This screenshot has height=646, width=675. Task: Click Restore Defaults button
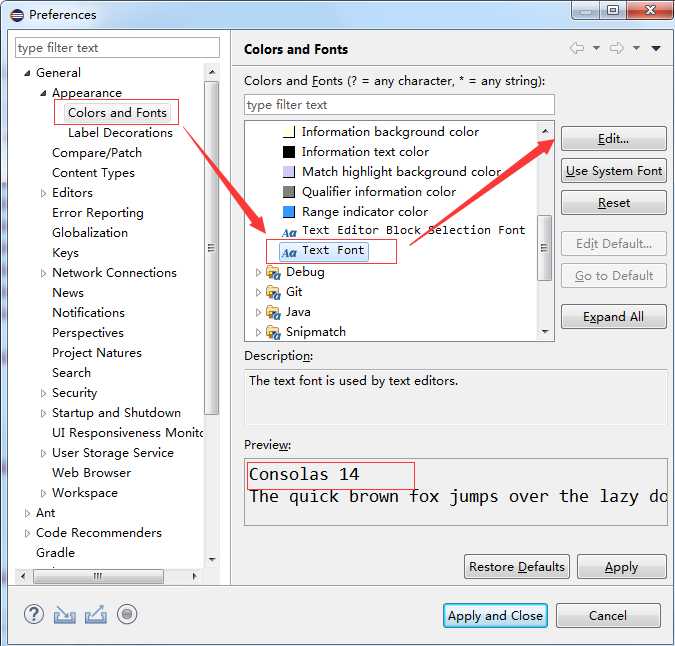pos(517,567)
